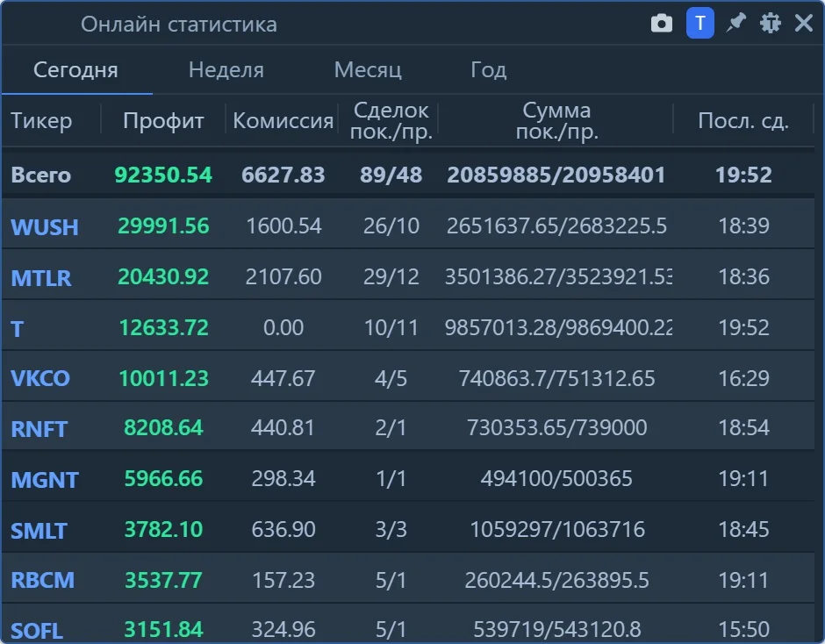Open the Месяц tab
825x644 pixels.
click(x=368, y=69)
